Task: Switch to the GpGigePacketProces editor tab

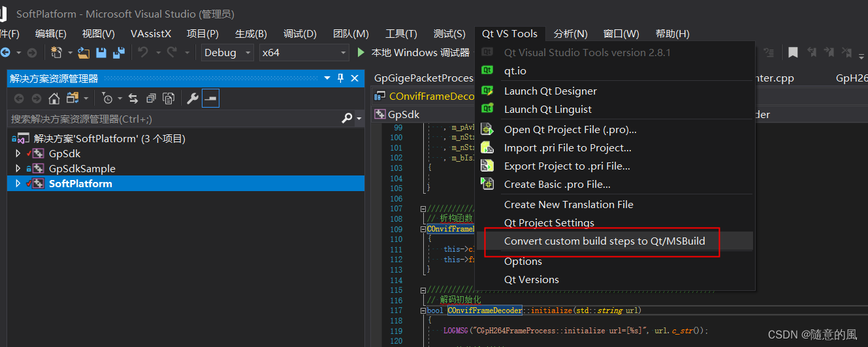Action: tap(423, 78)
